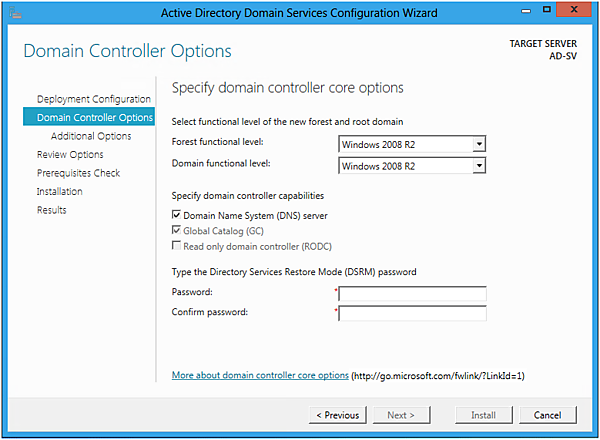This screenshot has width=600, height=440.
Task: Go to Deployment Configuration step
Action: click(93, 99)
